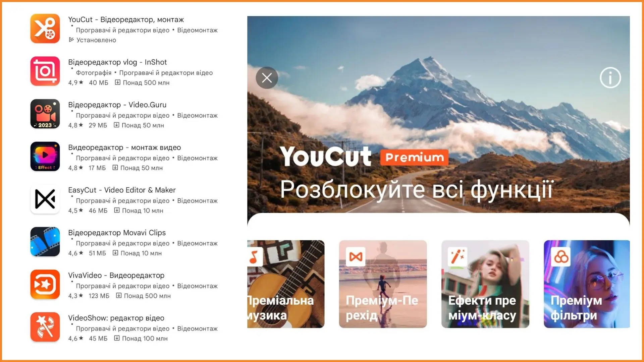Tap the filters circles icon on the card
644x362 pixels.
(x=561, y=257)
